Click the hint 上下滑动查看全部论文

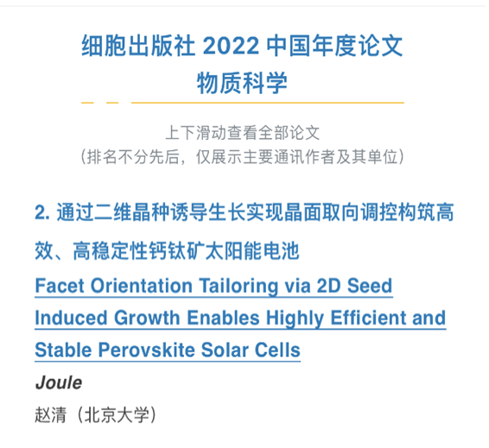(x=242, y=133)
